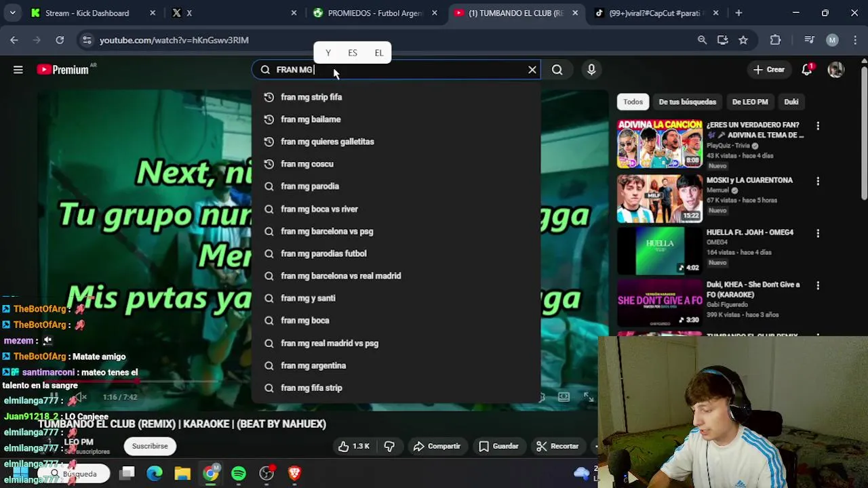Go back with the browser back arrow
The height and width of the screenshot is (488, 868).
coord(14,40)
